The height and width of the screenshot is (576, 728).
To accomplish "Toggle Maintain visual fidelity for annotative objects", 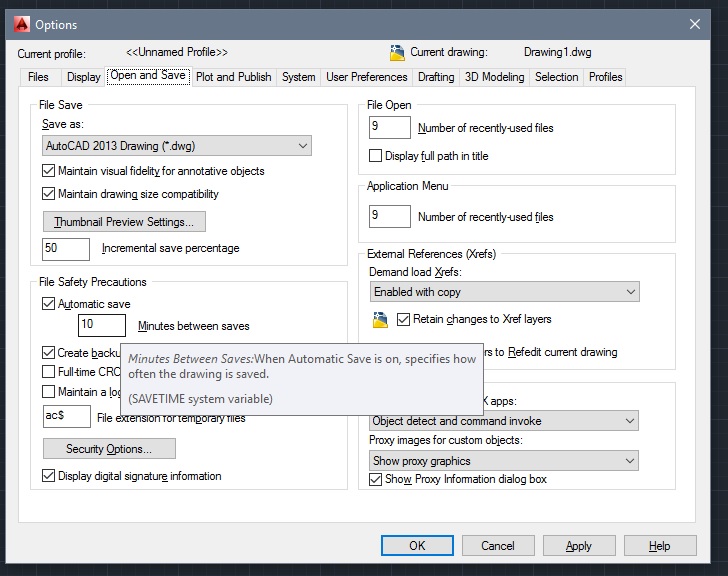I will (49, 171).
